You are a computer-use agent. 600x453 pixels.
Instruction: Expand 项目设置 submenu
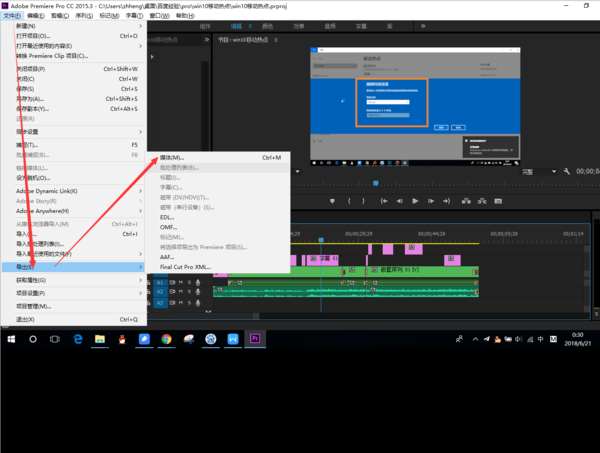click(74, 293)
